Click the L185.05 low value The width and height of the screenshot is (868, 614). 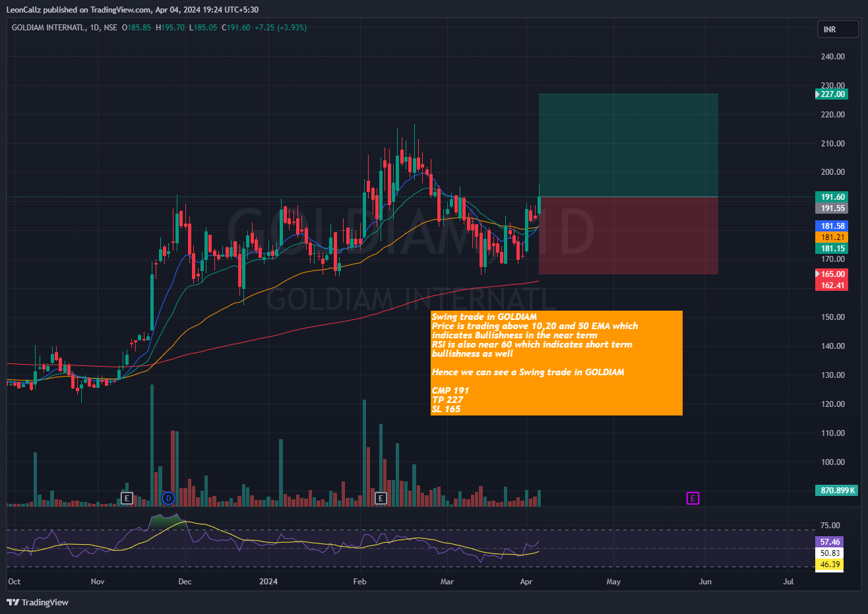click(x=203, y=28)
